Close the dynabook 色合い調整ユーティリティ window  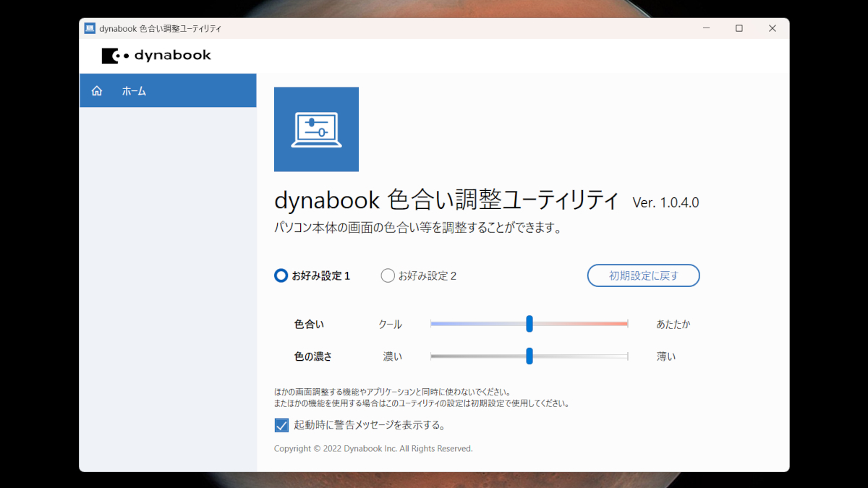[x=772, y=27]
